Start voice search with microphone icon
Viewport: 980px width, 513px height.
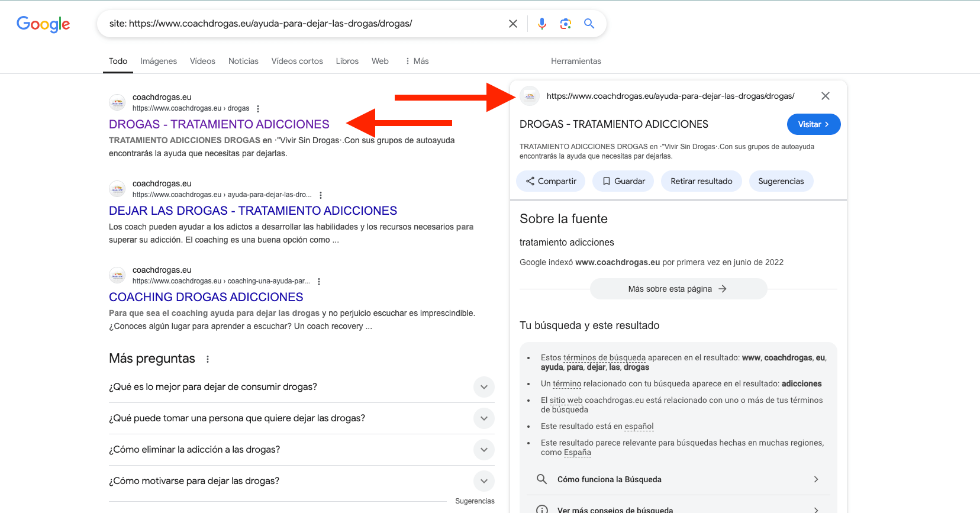coord(542,24)
